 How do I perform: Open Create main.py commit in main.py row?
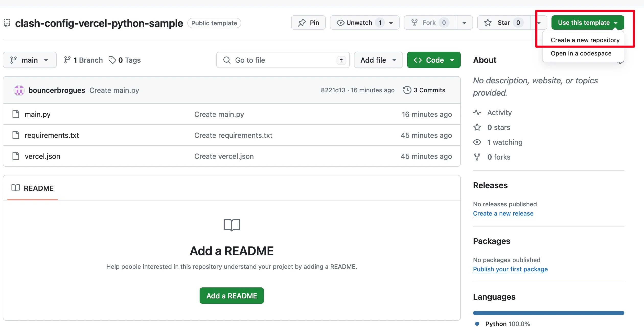tap(219, 114)
